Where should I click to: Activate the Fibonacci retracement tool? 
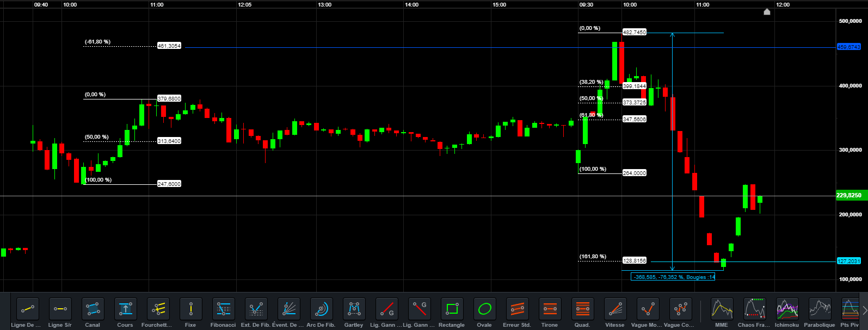coord(224,309)
